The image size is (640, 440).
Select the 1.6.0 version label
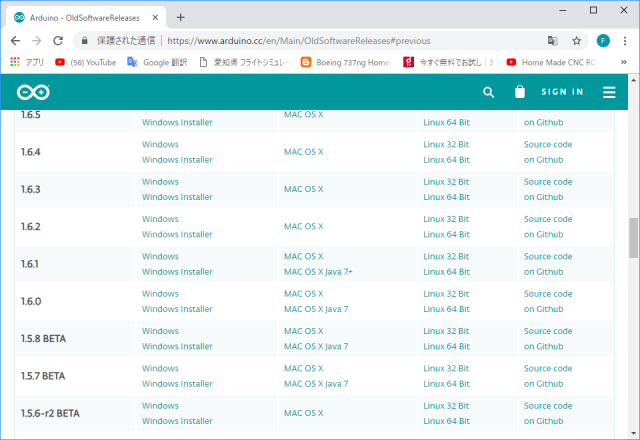pyautogui.click(x=31, y=302)
